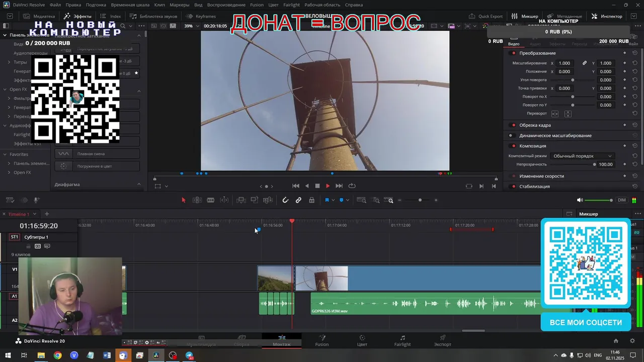Open Композитный режим dropdown

click(582, 156)
